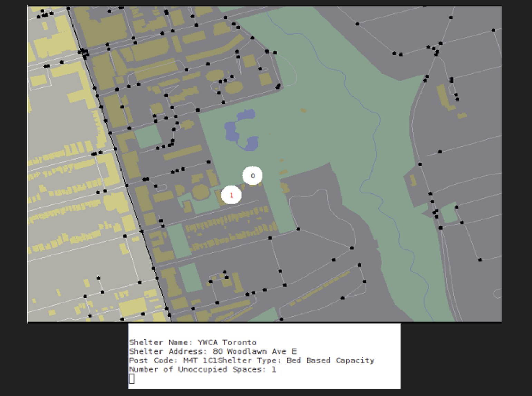Click the small green square west of pond
The image size is (532, 396).
pyautogui.click(x=148, y=136)
